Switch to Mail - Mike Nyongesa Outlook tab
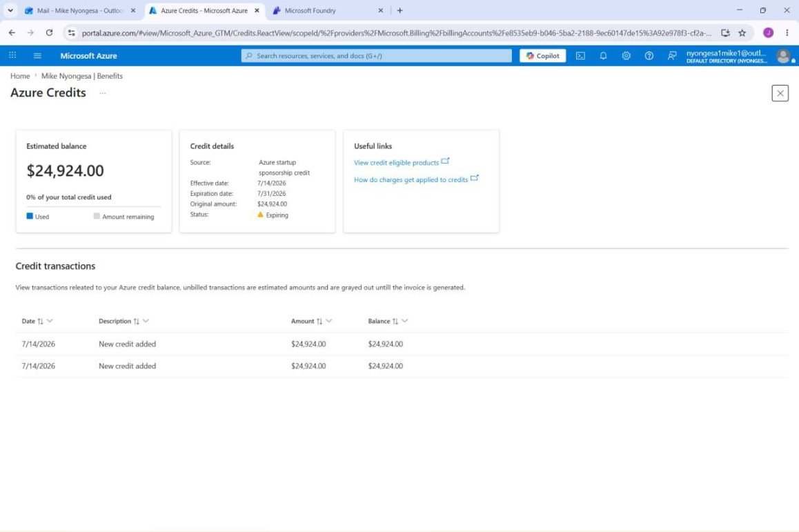 [79, 10]
